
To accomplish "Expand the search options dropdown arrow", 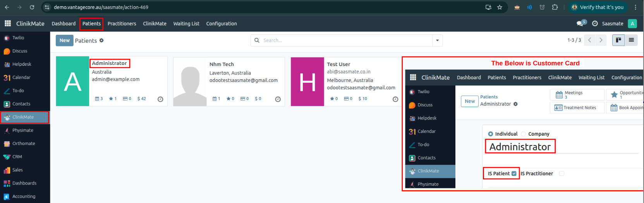I will click(x=437, y=41).
